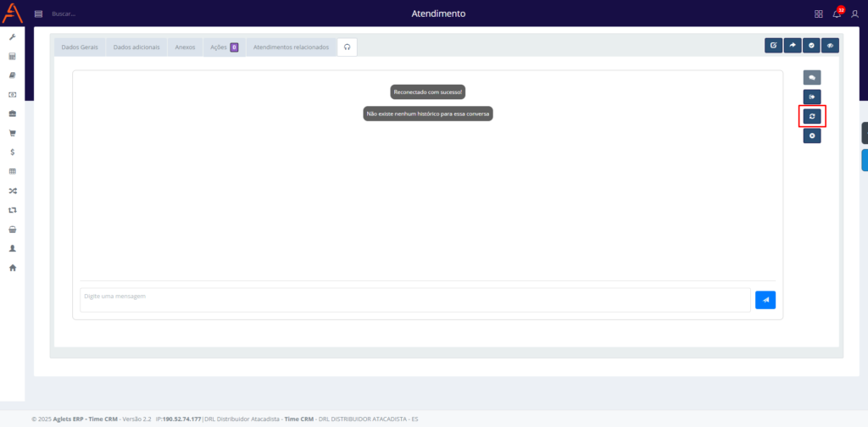The image size is (868, 427).
Task: Switch to the Dados Gerais tab
Action: [80, 47]
